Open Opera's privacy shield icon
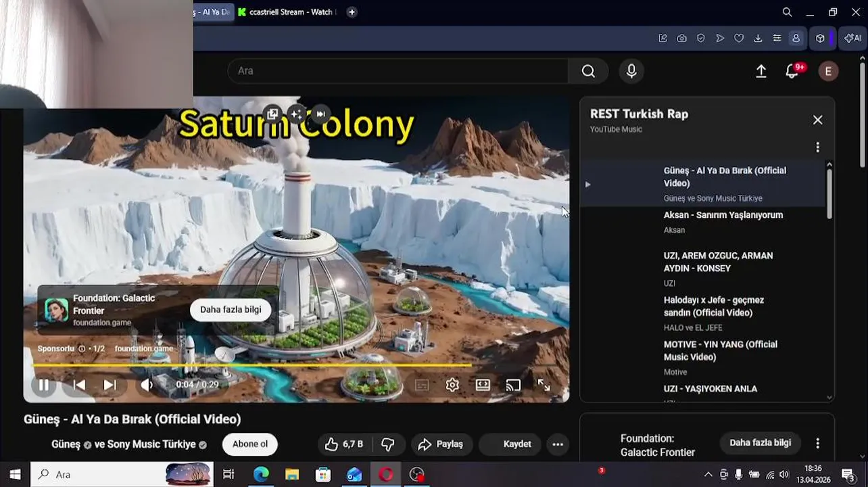Viewport: 868px width, 487px height. pyautogui.click(x=701, y=39)
